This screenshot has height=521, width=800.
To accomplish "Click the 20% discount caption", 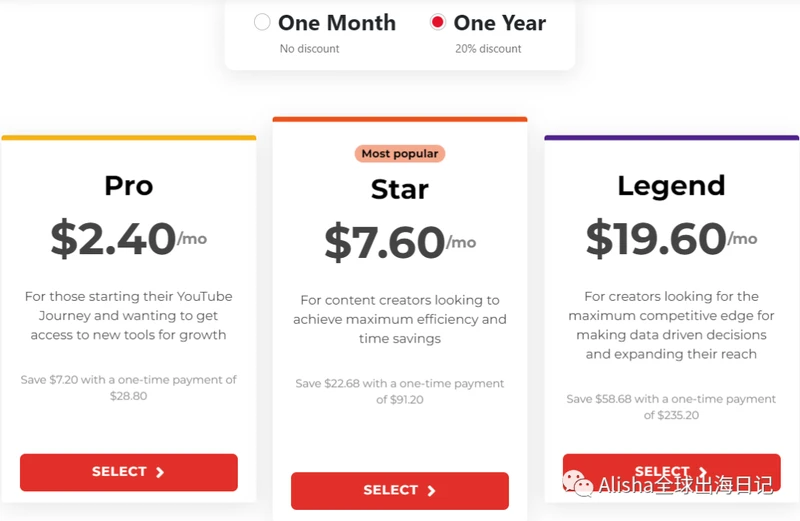I will 488,48.
